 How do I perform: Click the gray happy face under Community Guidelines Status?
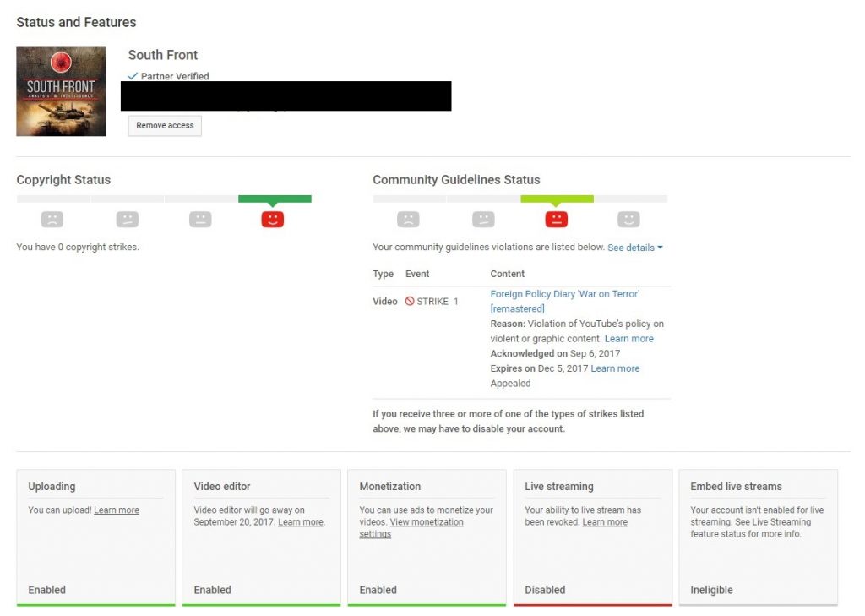628,219
